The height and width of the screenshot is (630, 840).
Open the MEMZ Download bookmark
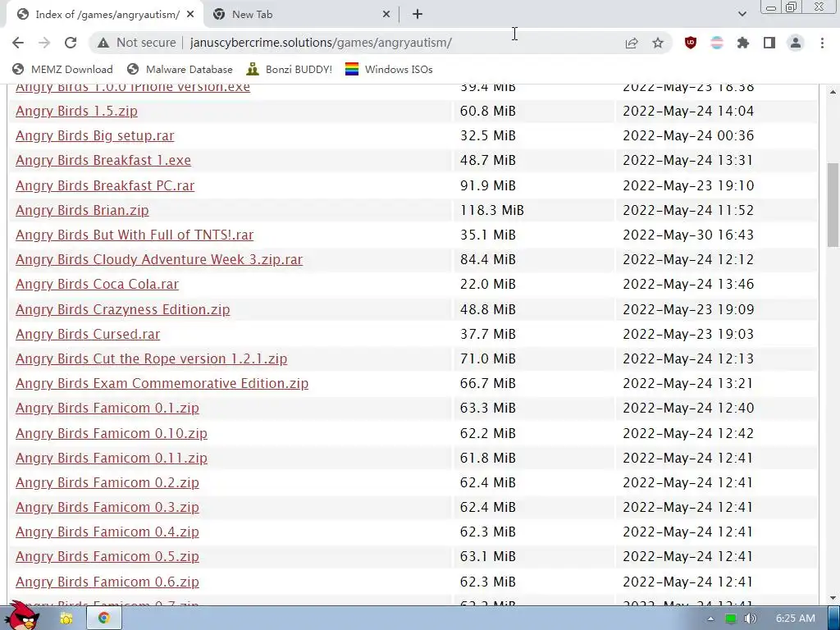tap(62, 69)
